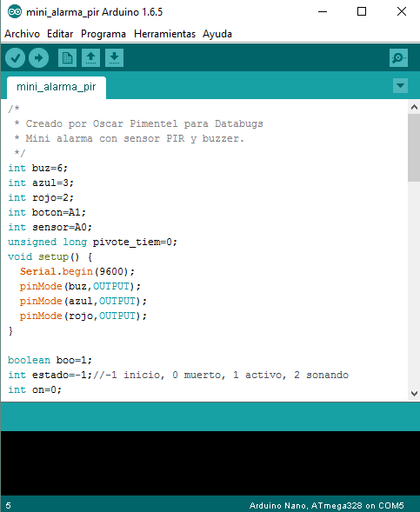Save the sketch with the down-arrow icon
The image size is (420, 512).
tap(114, 57)
